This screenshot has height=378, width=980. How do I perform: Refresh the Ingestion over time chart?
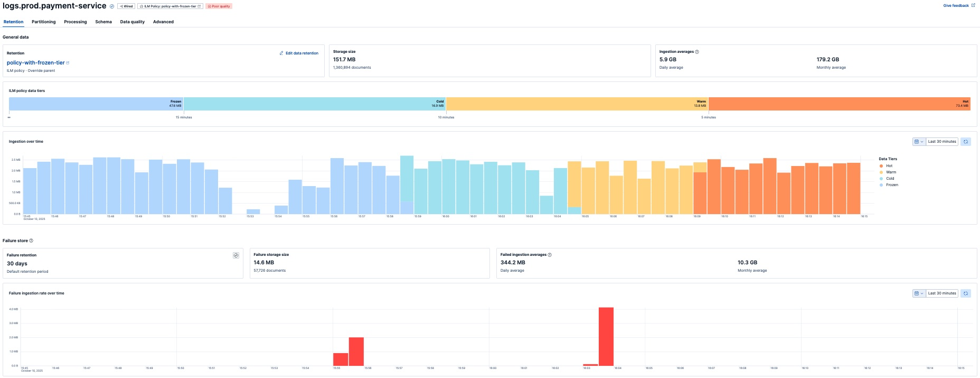click(x=966, y=142)
